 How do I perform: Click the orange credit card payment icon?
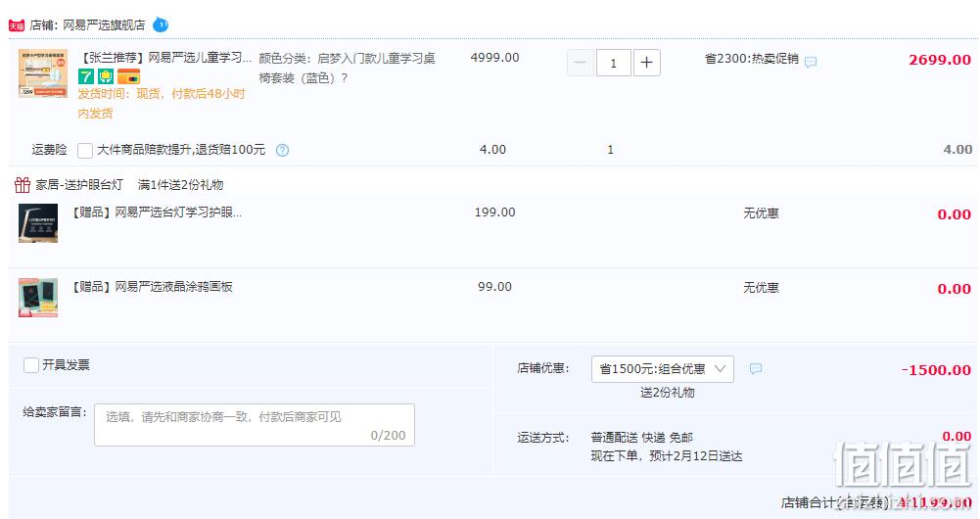(x=129, y=76)
